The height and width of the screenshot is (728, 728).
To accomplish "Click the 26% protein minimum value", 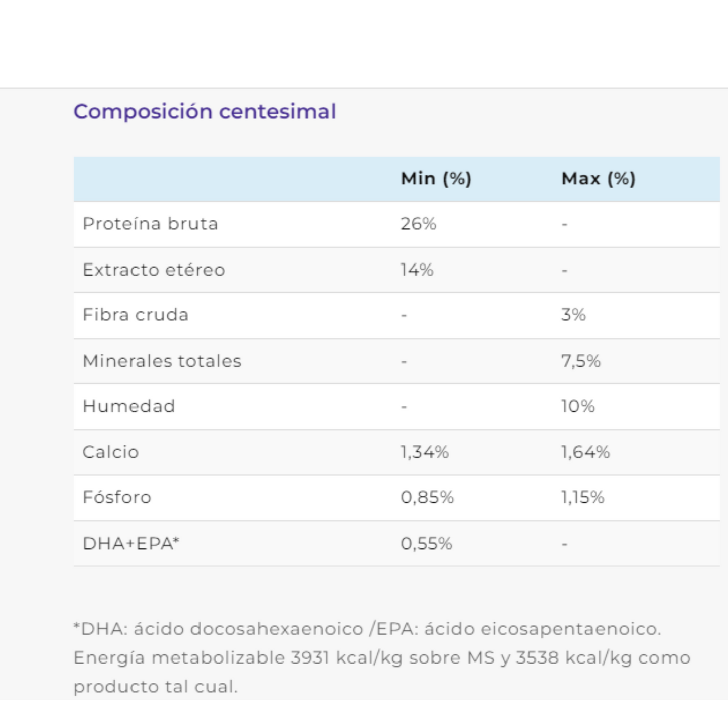I will [x=418, y=224].
